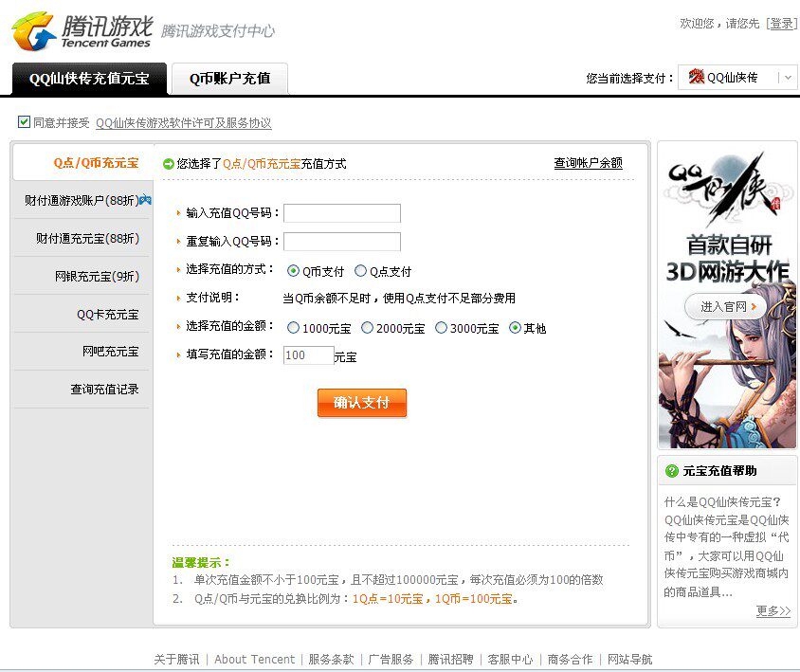Click the 重复输入QQ号码 input field
This screenshot has width=800, height=672.
tap(342, 242)
